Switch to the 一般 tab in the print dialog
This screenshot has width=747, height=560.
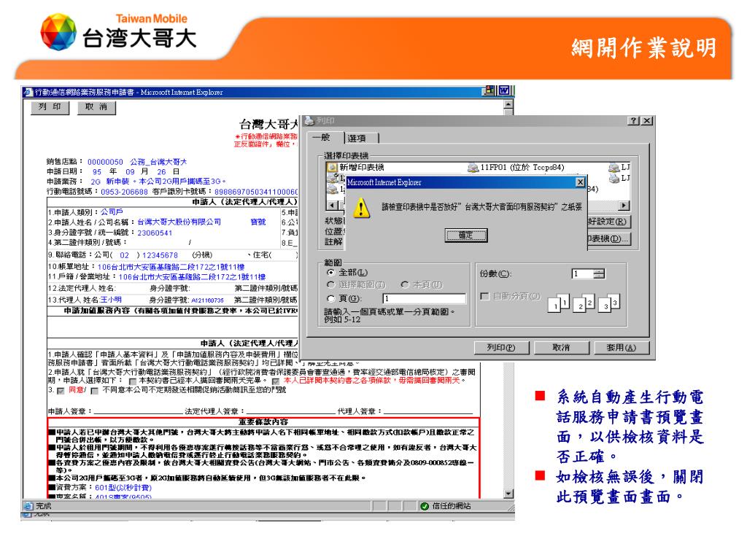322,137
